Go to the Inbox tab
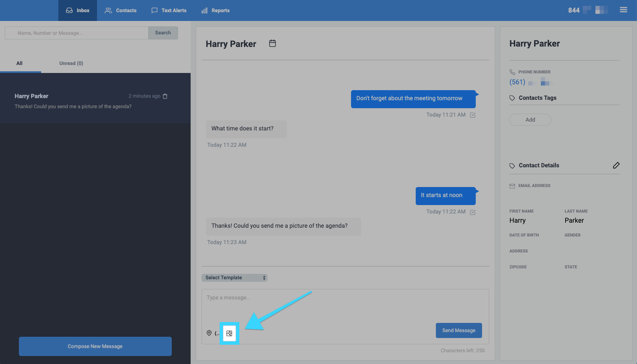The height and width of the screenshot is (364, 637). 78,10
